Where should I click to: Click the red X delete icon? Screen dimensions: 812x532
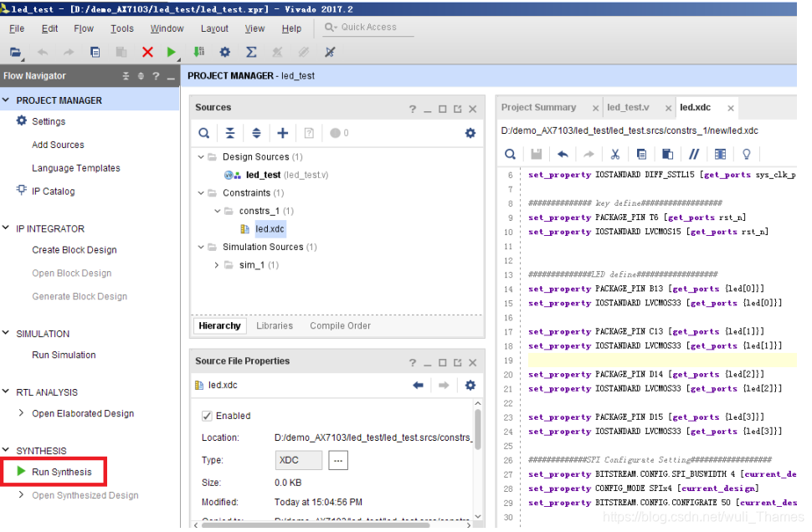point(147,52)
